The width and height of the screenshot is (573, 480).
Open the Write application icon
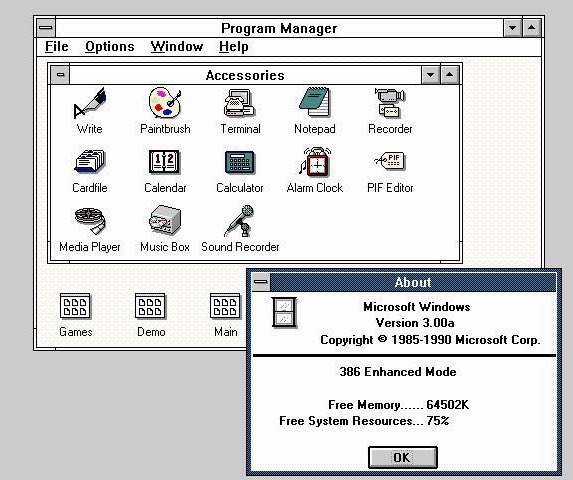[90, 103]
